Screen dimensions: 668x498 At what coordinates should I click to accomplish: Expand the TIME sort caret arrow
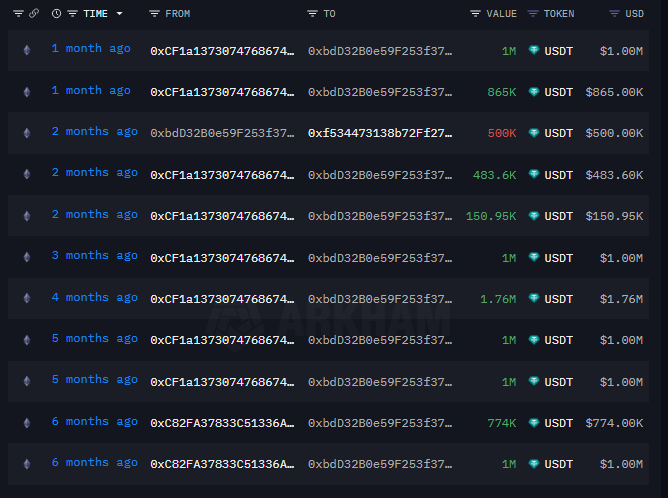[x=120, y=14]
